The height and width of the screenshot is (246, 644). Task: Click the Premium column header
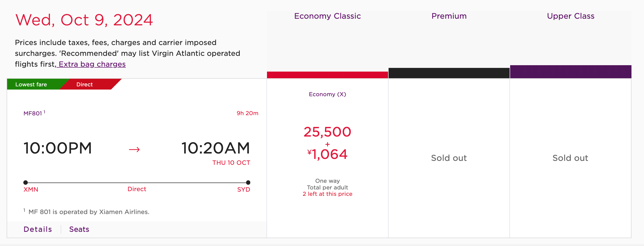(x=449, y=16)
